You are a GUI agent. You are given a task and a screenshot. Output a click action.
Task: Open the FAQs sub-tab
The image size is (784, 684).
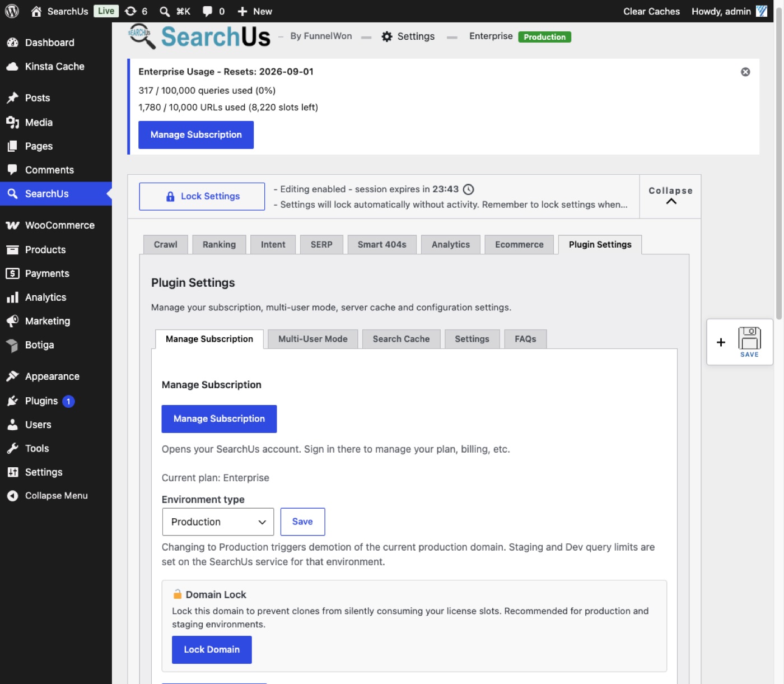click(525, 339)
